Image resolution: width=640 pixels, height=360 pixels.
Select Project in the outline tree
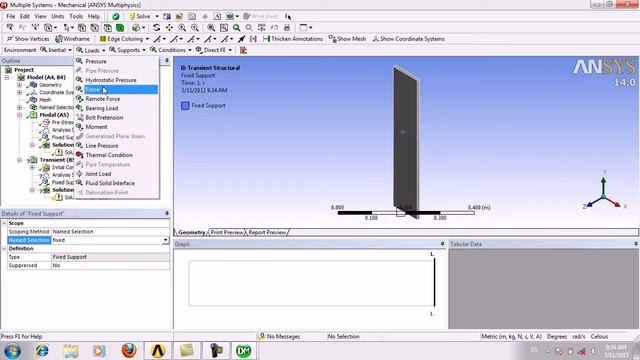(x=24, y=70)
